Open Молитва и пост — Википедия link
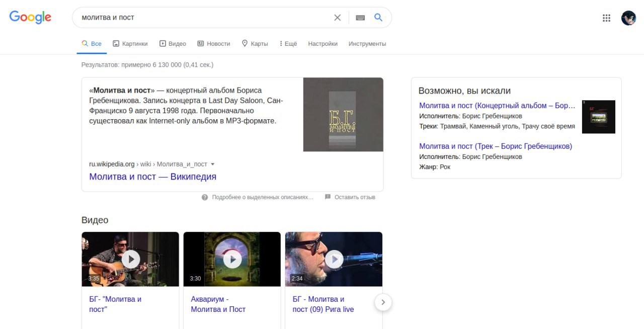 coord(152,177)
